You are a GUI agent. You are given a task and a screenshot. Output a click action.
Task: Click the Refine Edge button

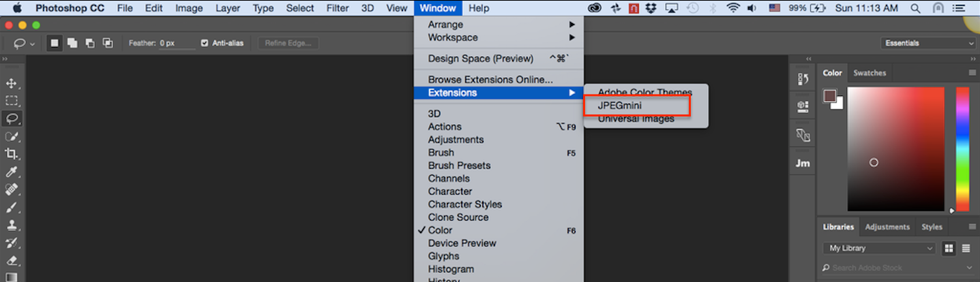click(288, 43)
